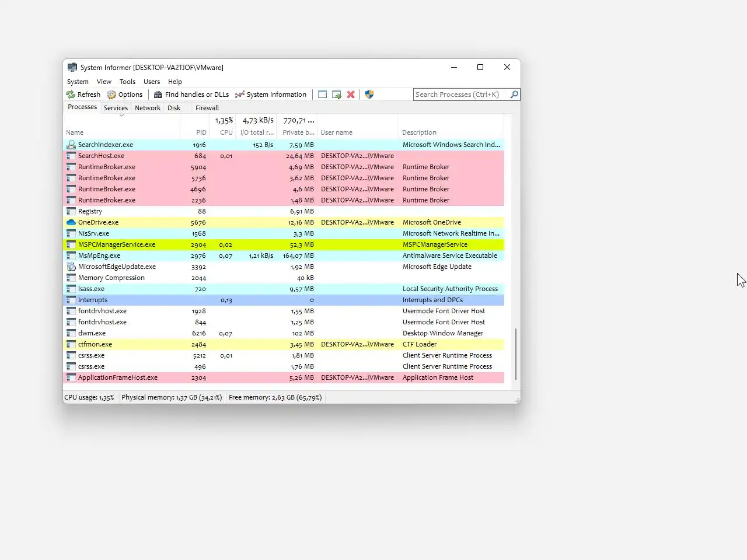This screenshot has height=560, width=747.
Task: Switch to the Disk tab
Action: (174, 108)
